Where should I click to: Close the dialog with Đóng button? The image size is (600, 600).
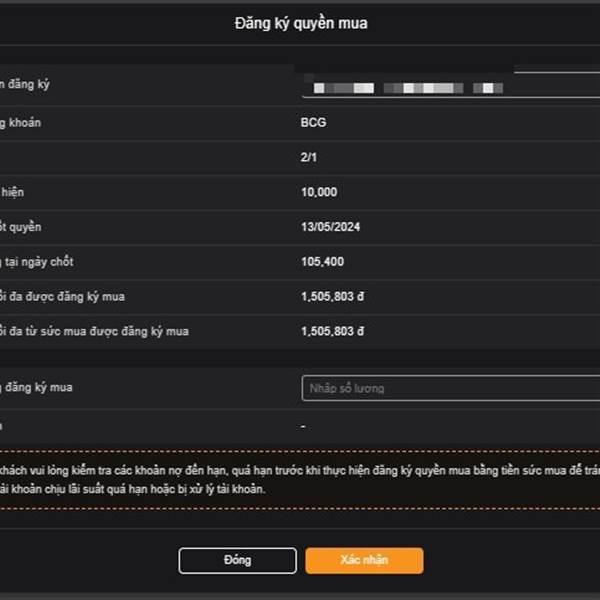coord(237,560)
